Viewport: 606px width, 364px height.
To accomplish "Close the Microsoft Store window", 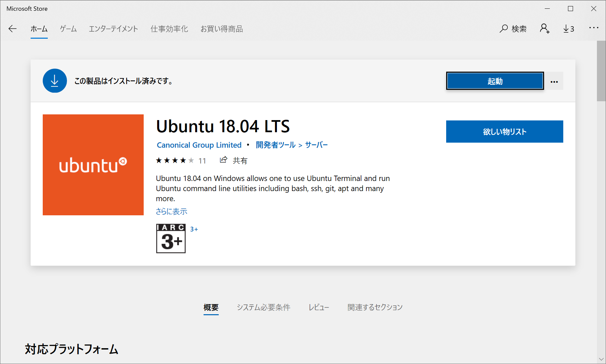I will [594, 9].
